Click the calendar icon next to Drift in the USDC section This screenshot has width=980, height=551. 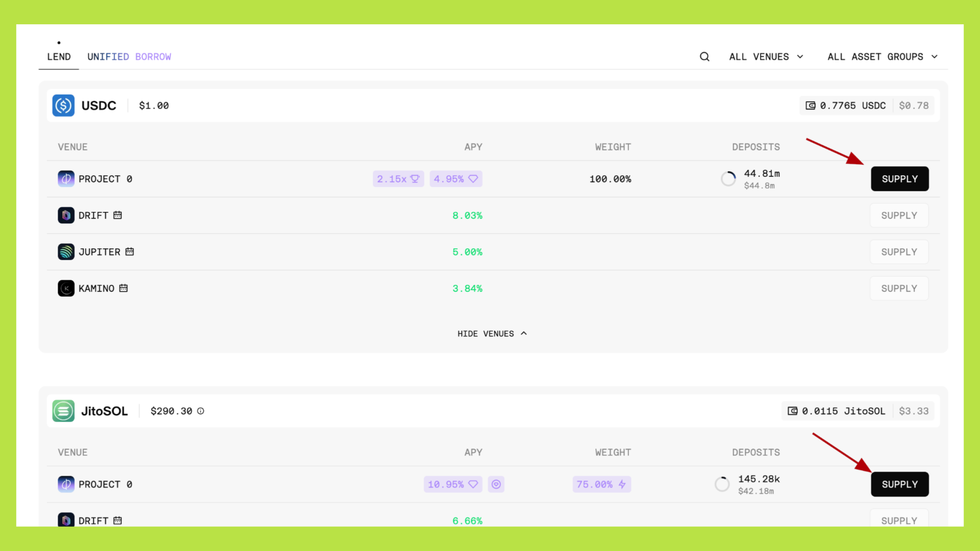(x=118, y=215)
